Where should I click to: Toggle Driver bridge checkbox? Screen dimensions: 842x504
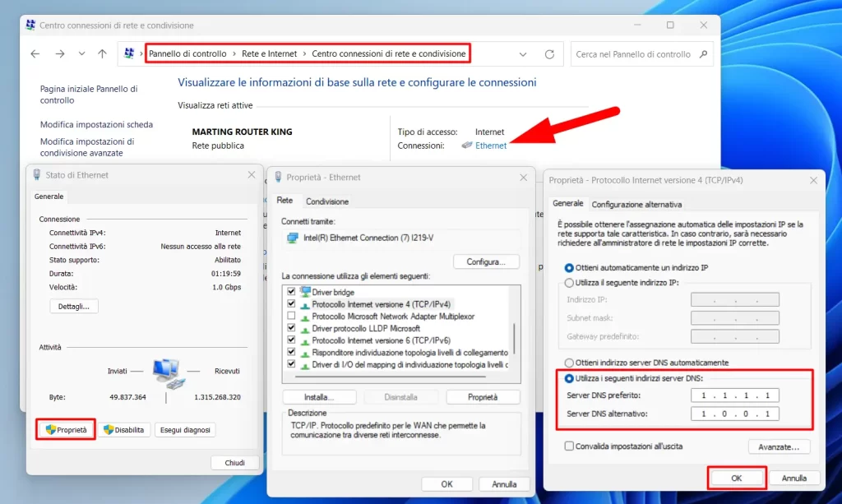coord(291,291)
